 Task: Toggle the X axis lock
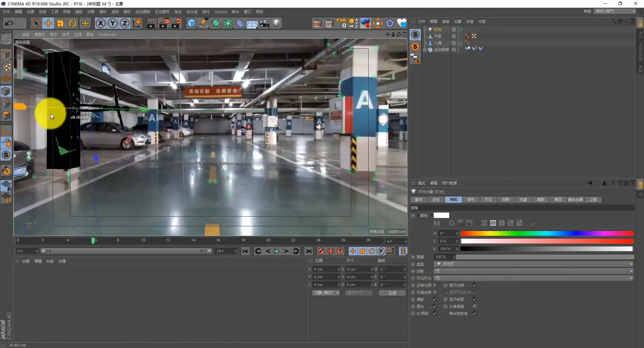[x=100, y=23]
